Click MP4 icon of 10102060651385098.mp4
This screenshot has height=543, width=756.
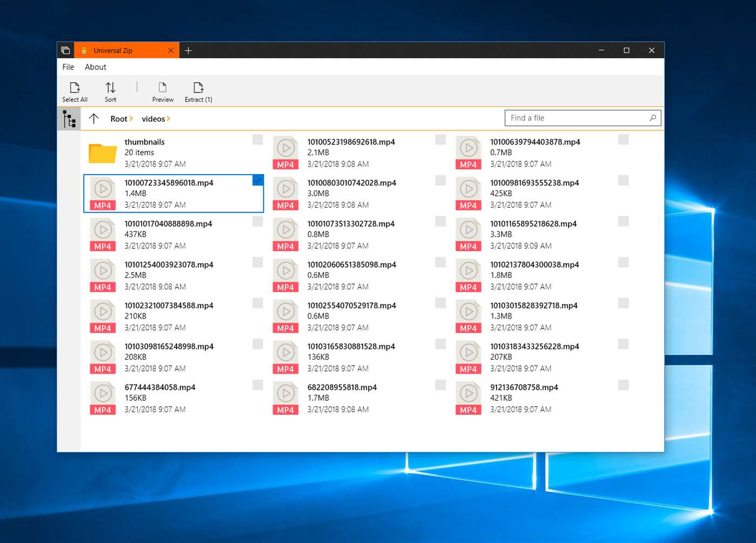[x=285, y=276]
